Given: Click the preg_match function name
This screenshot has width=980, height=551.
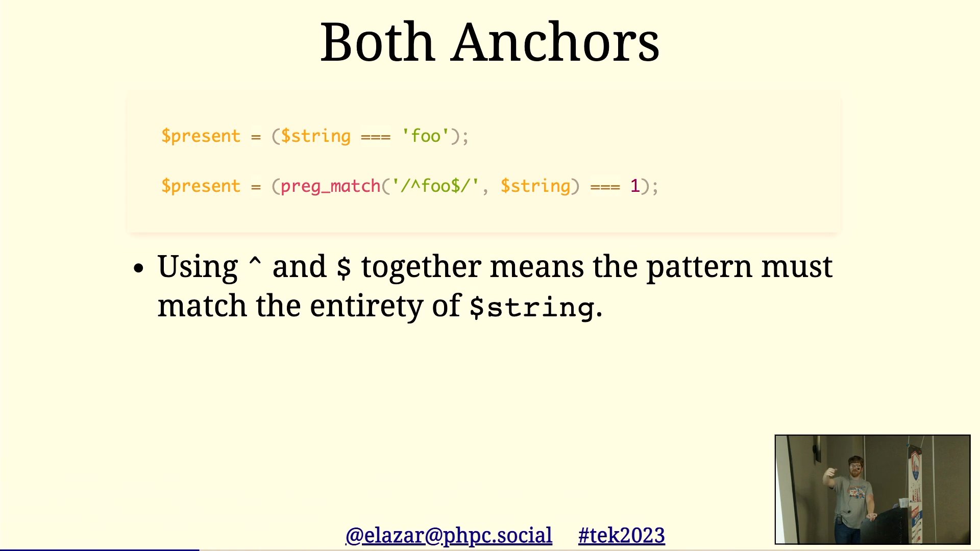Looking at the screenshot, I should pos(330,185).
